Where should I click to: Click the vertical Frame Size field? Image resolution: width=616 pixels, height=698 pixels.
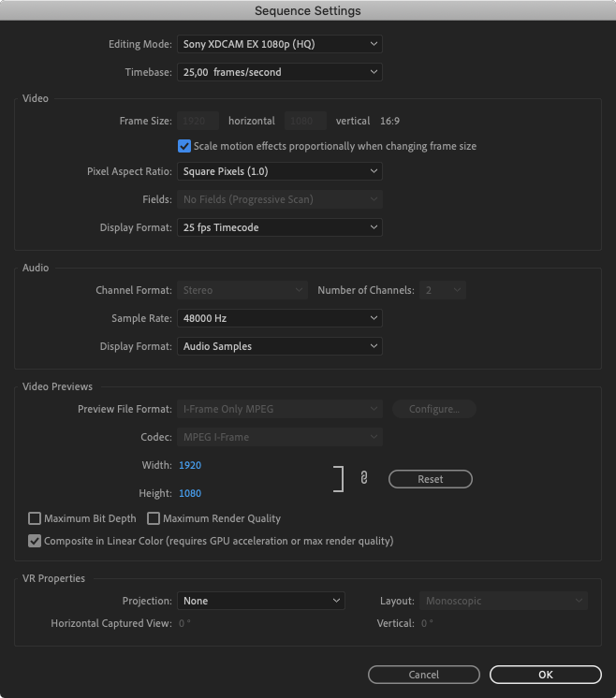coord(305,121)
